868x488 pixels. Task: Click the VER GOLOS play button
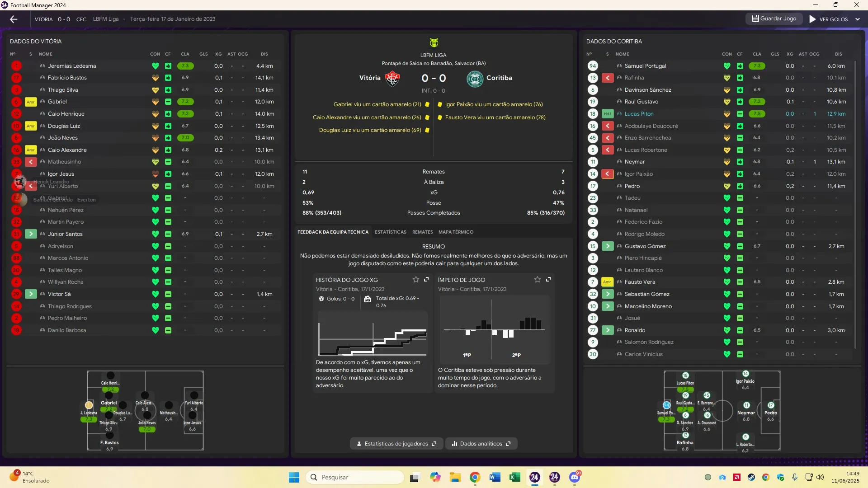click(x=828, y=19)
